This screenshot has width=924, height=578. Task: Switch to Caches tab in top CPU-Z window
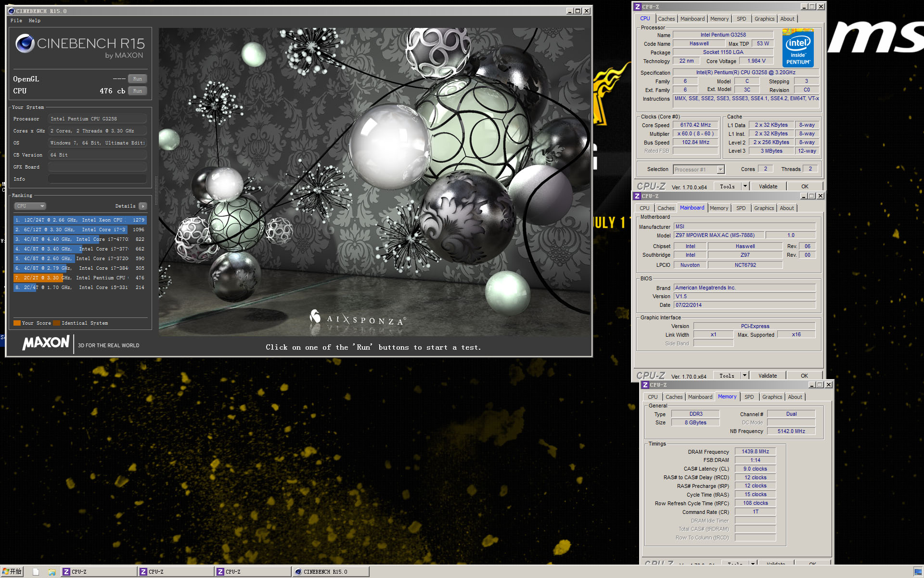667,19
